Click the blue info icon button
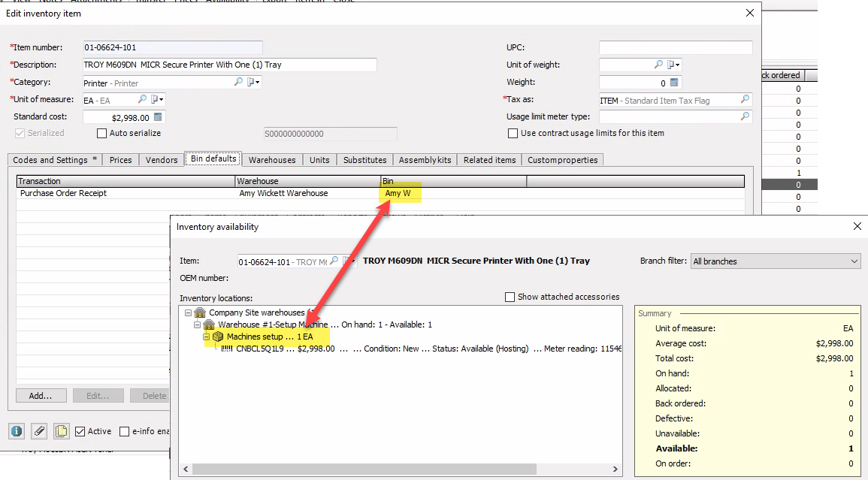868x480 pixels. 17,430
